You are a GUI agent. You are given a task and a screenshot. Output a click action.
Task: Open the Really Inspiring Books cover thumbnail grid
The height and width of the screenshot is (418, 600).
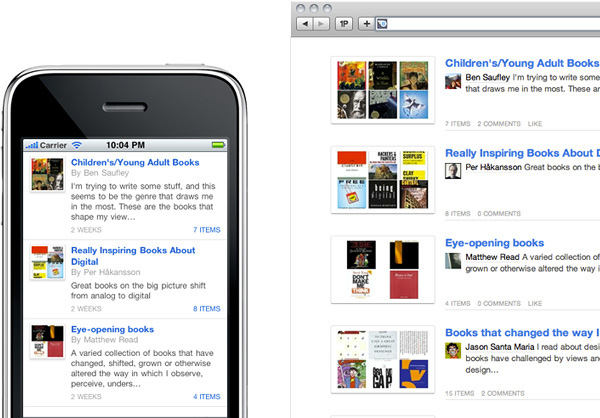[x=383, y=180]
